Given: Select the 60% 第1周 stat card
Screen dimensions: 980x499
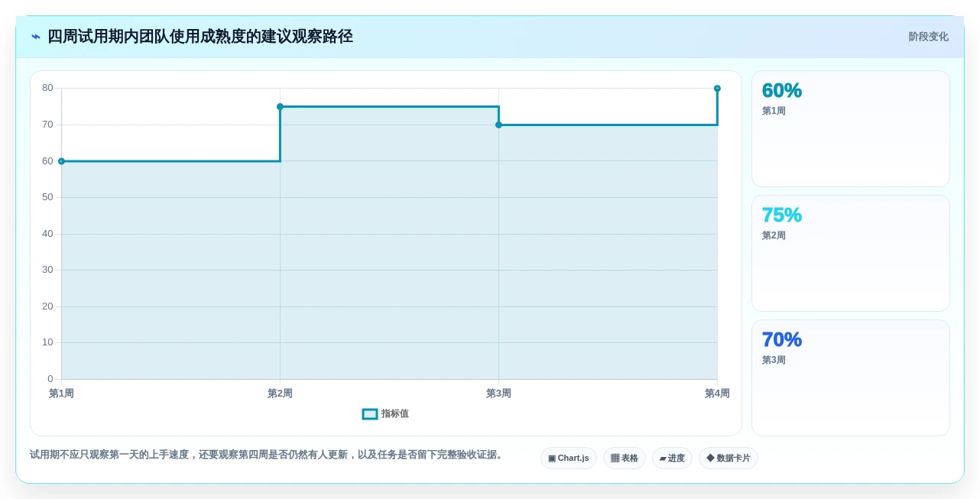Looking at the screenshot, I should pos(851,128).
